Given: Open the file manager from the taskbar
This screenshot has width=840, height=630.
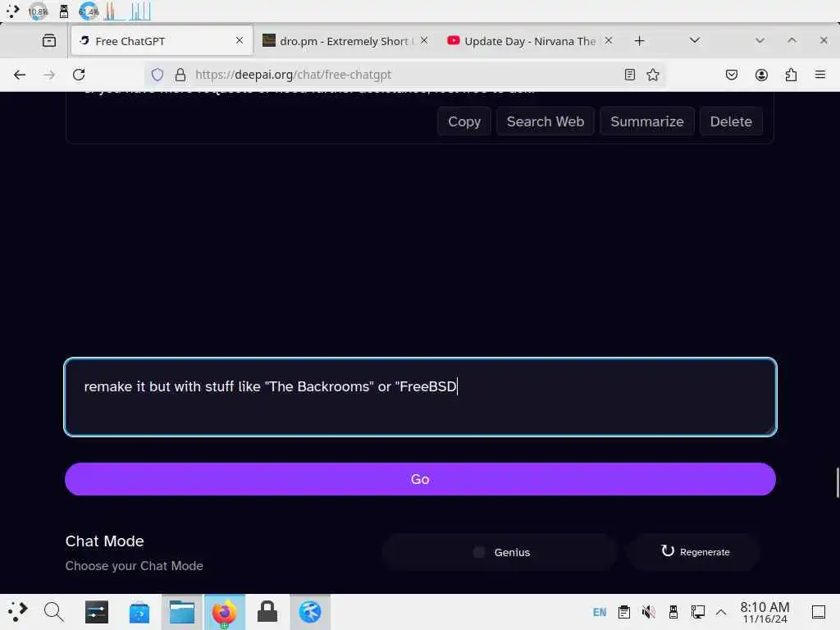Looking at the screenshot, I should point(181,612).
